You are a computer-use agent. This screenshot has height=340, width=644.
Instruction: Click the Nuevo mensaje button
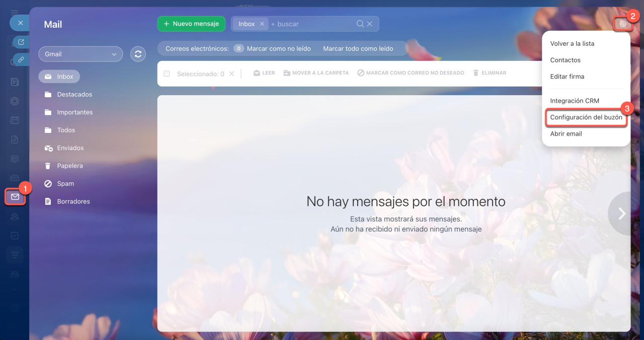tap(191, 24)
